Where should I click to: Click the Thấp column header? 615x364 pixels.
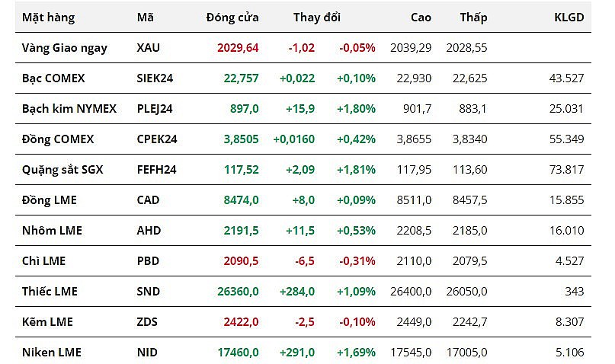[x=473, y=18]
